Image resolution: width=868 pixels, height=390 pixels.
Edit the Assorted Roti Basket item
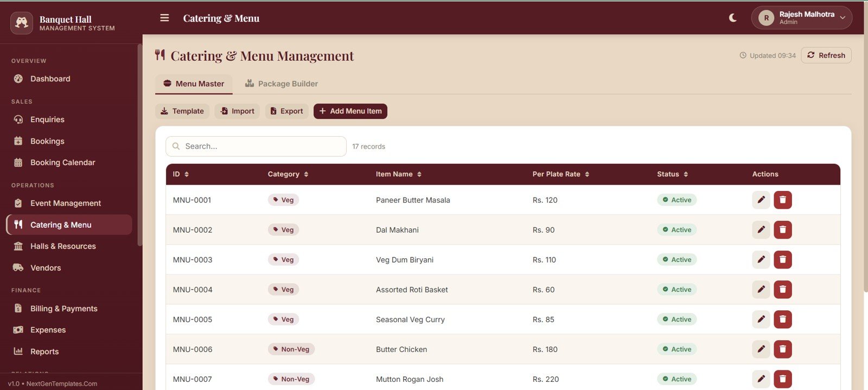[x=761, y=290]
